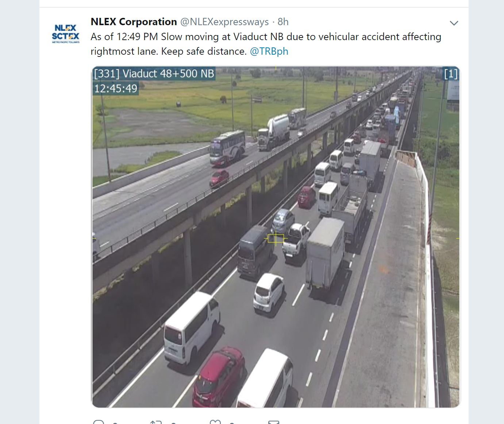
Task: Open the attached traffic camera photo
Action: point(276,237)
